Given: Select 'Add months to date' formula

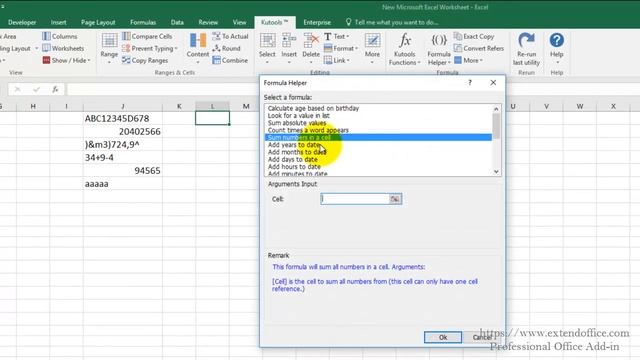Looking at the screenshot, I should point(297,152).
